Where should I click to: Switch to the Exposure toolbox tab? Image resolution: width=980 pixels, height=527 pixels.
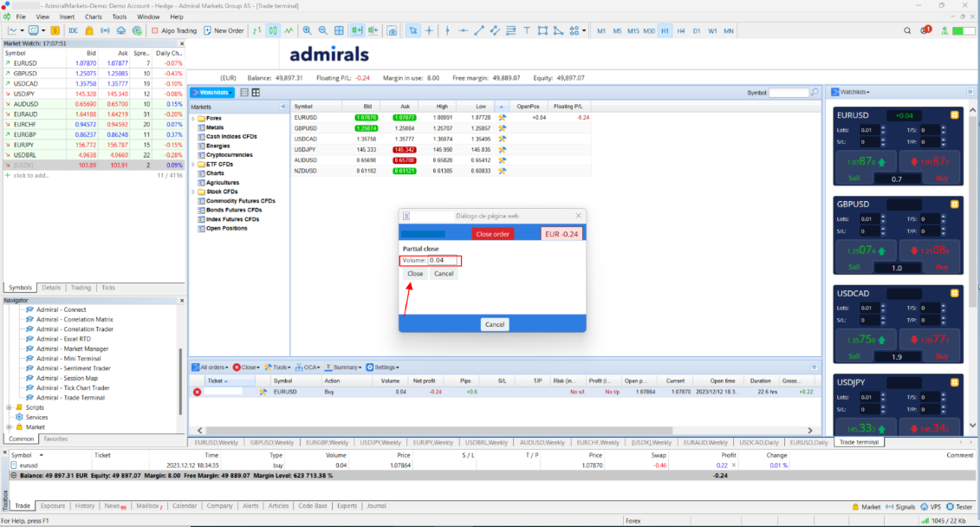pyautogui.click(x=53, y=506)
